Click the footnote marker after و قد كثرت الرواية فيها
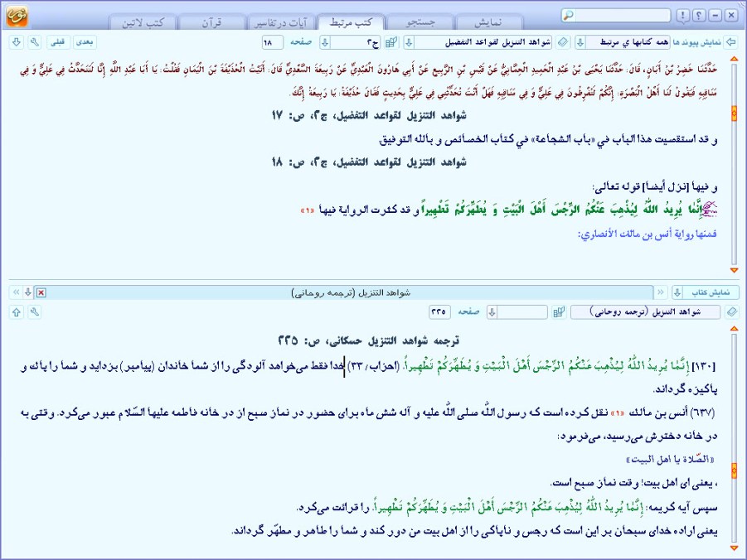The width and height of the screenshot is (747, 560). [x=308, y=210]
